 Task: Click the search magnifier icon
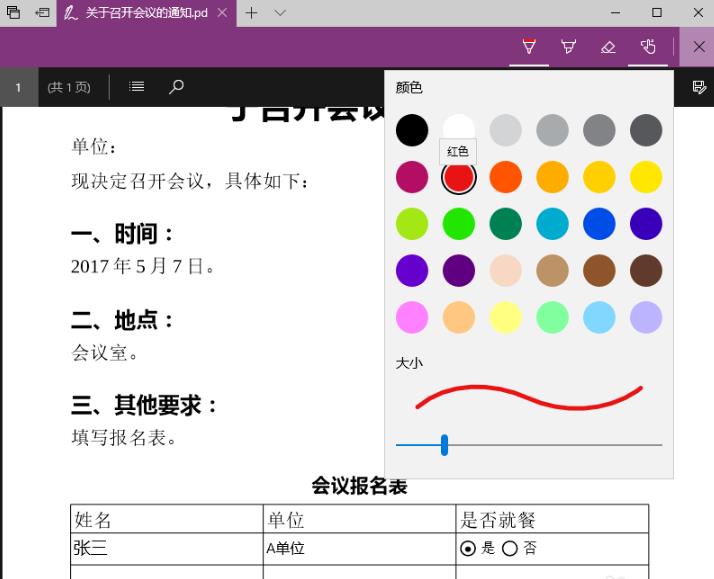click(x=176, y=87)
